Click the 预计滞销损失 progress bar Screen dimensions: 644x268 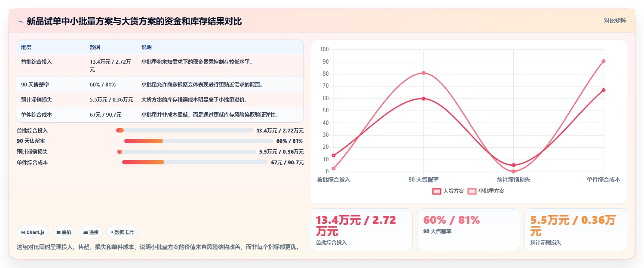[186, 152]
